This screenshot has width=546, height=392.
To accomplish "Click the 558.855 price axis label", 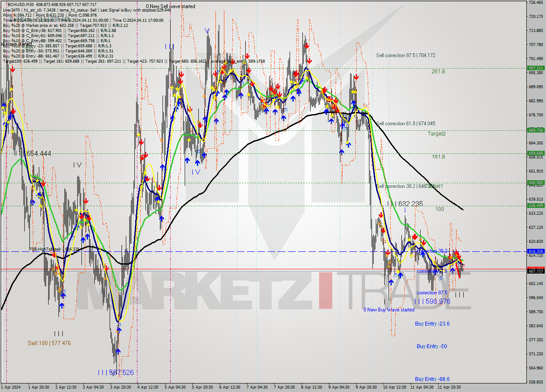I will (536, 382).
